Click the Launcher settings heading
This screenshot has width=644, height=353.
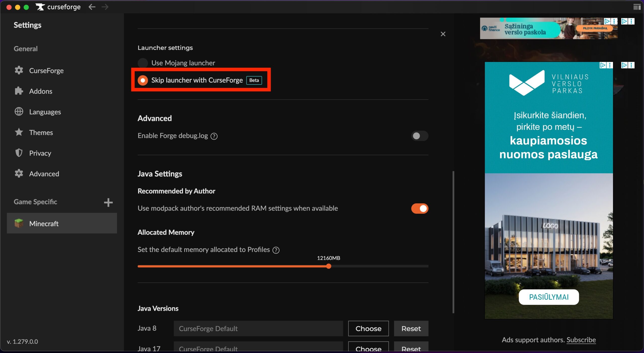[165, 48]
